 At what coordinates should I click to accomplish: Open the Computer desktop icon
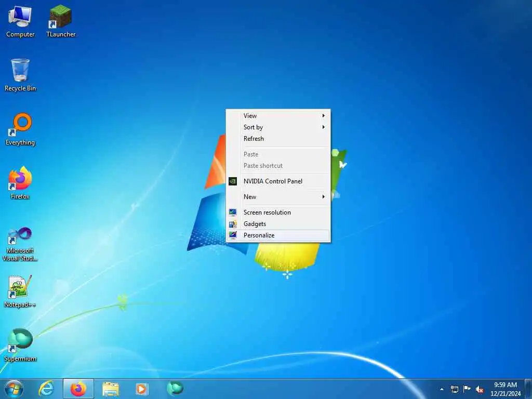click(20, 21)
